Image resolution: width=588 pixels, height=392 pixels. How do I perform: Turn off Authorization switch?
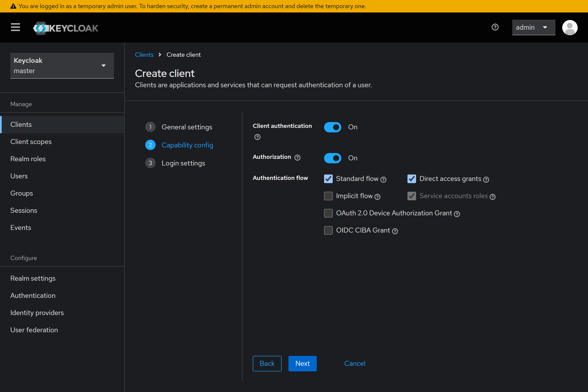(x=332, y=158)
